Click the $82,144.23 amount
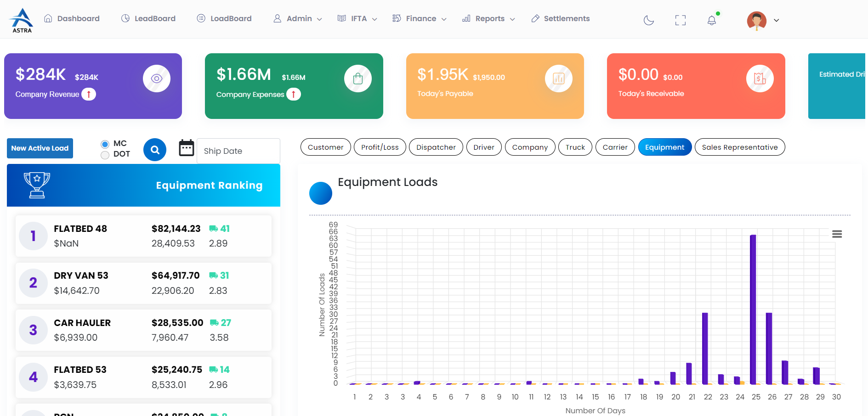 (176, 229)
